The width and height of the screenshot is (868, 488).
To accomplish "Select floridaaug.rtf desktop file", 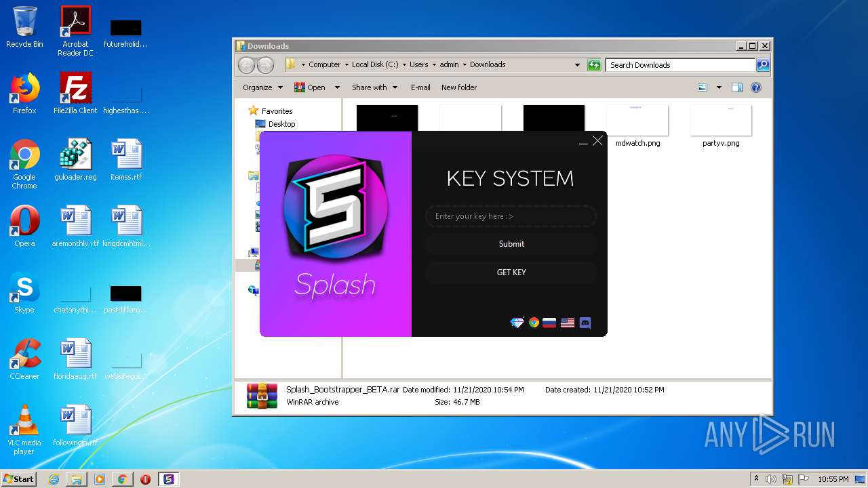I will (x=75, y=359).
